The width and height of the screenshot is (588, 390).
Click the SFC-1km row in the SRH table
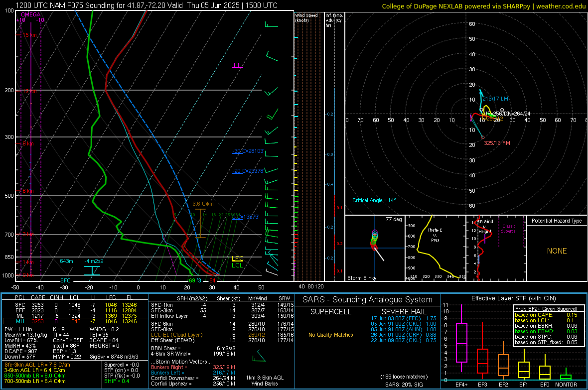[221, 305]
